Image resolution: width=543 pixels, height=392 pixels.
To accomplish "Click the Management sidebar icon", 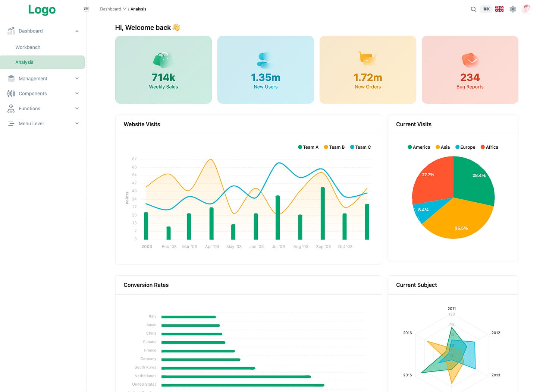I will click(11, 78).
